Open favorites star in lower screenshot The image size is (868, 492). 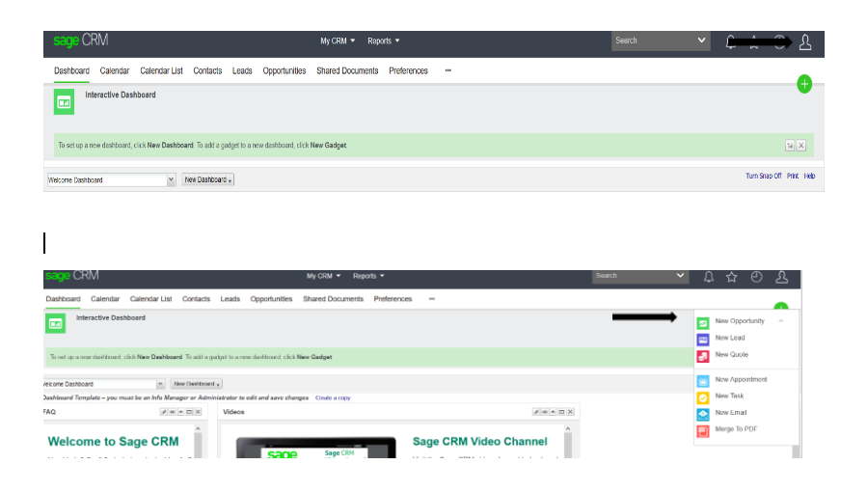coord(732,277)
